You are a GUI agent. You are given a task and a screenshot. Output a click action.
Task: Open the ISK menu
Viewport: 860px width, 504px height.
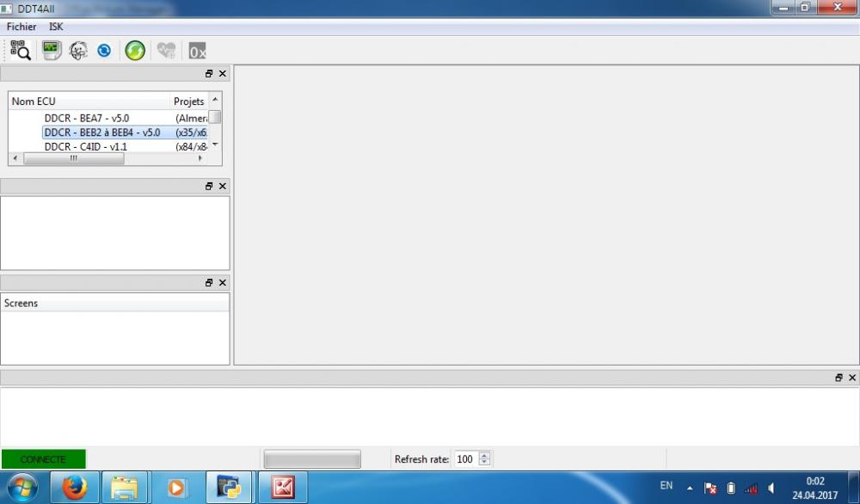point(56,27)
